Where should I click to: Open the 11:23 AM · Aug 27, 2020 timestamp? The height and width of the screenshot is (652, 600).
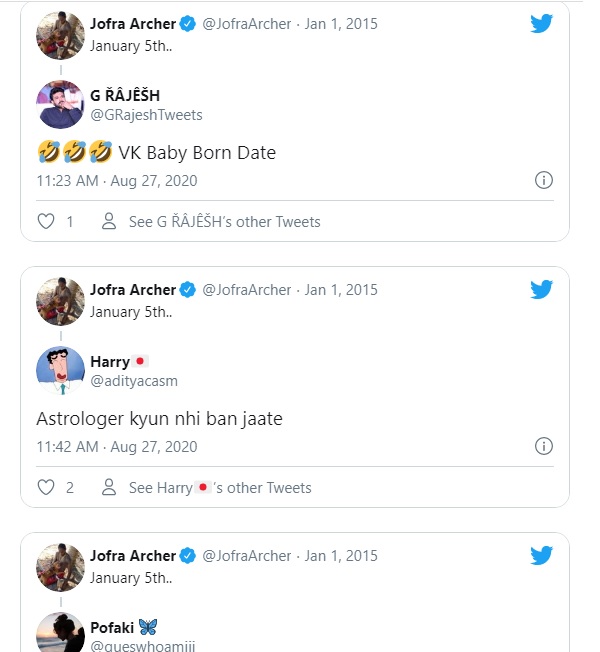[117, 181]
